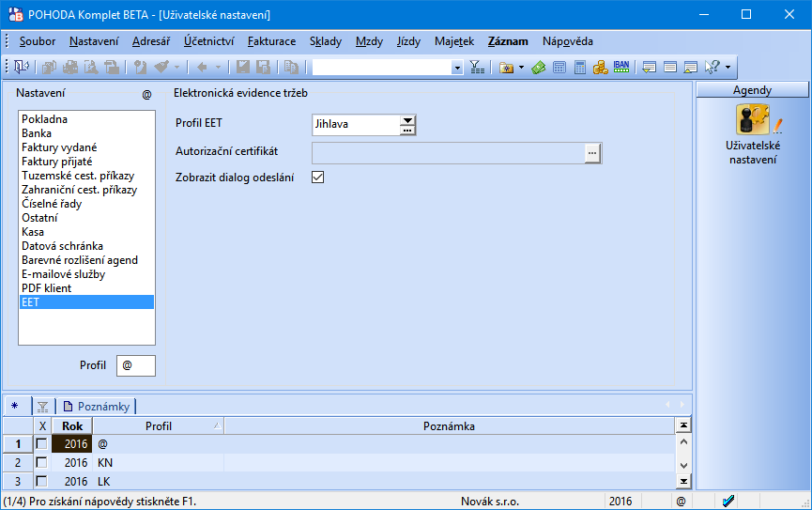Open the Nápověda menu
This screenshot has height=510, width=812.
pos(568,41)
